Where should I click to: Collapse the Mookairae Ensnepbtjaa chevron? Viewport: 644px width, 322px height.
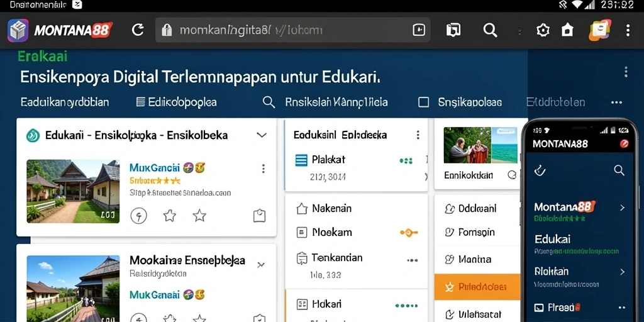pyautogui.click(x=261, y=265)
